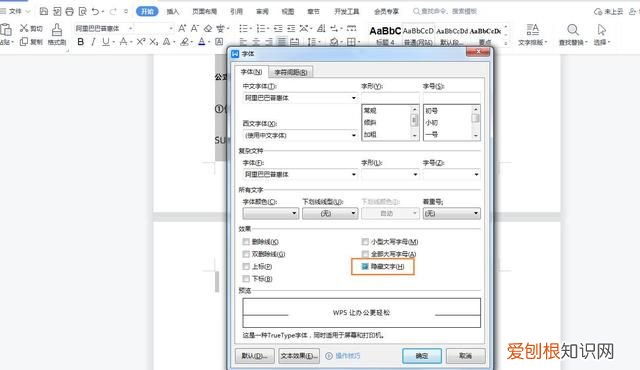This screenshot has height=370, width=640.
Task: Expand the styles gallery arrow
Action: [x=506, y=43]
